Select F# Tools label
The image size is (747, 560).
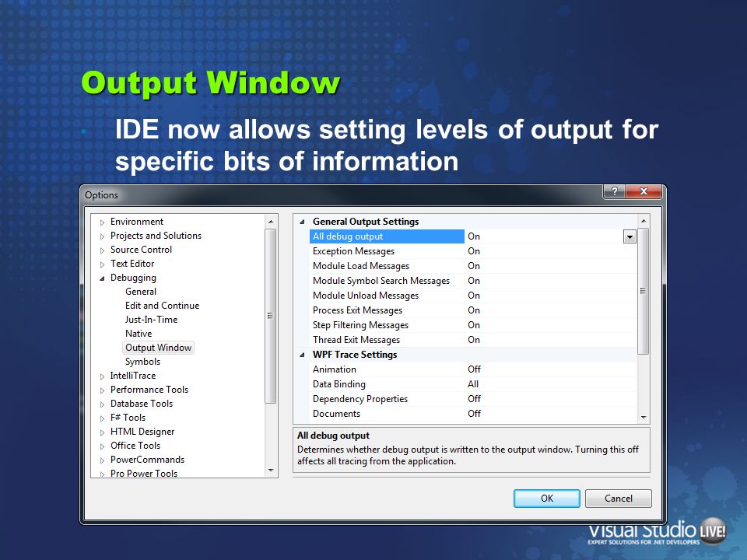point(128,417)
